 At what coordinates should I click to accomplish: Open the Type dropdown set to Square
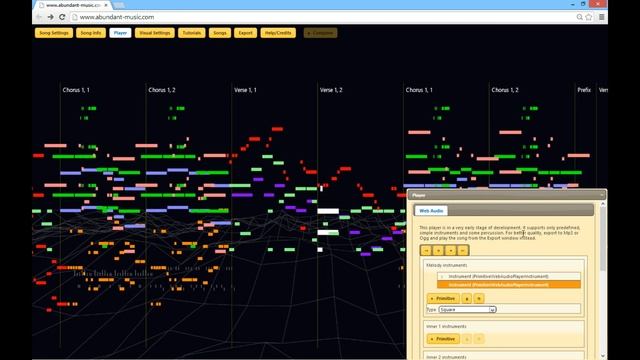click(467, 309)
